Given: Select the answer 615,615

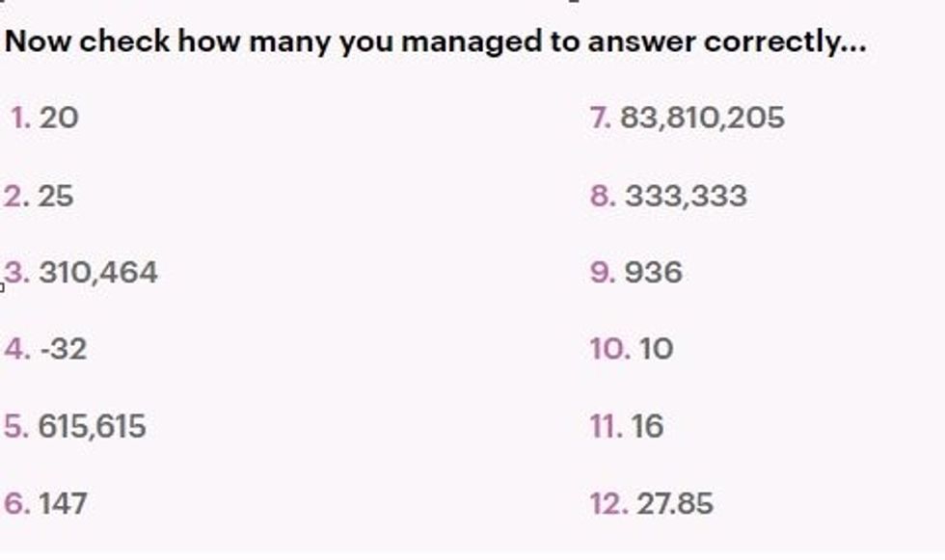Looking at the screenshot, I should coord(92,426).
